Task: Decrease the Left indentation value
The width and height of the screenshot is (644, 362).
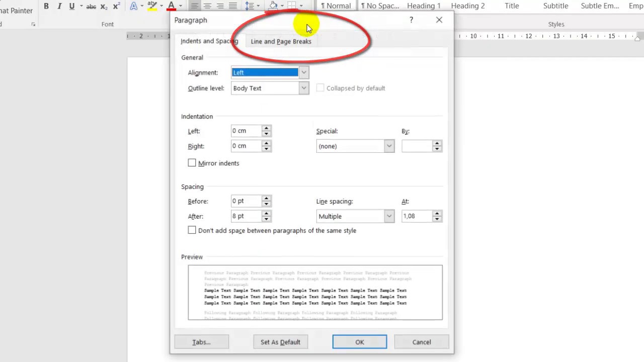Action: (267, 134)
